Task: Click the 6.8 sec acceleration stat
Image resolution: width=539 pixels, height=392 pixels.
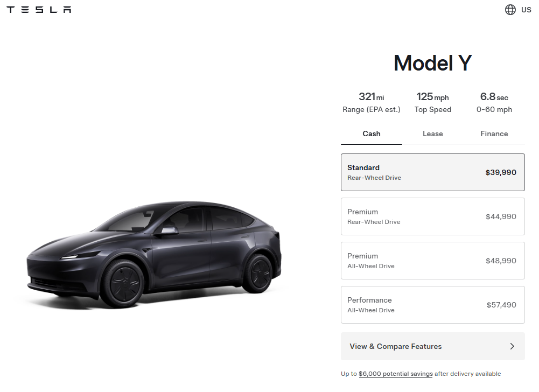Action: [x=494, y=102]
